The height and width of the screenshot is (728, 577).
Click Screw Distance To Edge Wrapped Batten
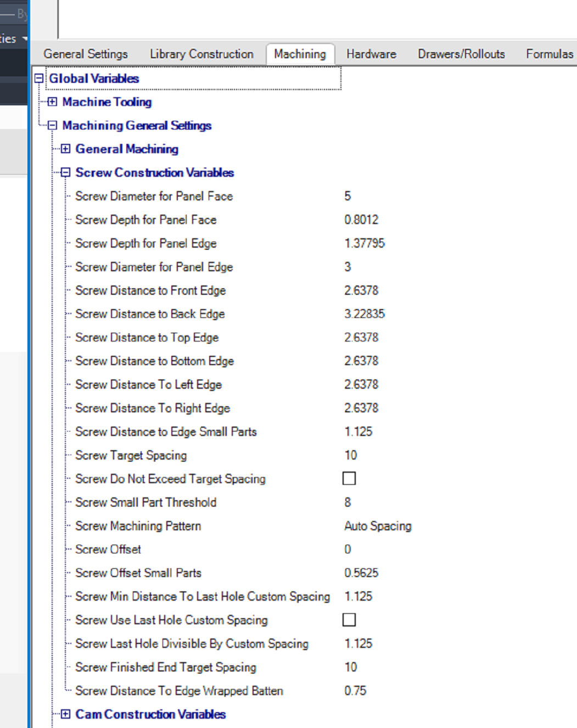179,691
